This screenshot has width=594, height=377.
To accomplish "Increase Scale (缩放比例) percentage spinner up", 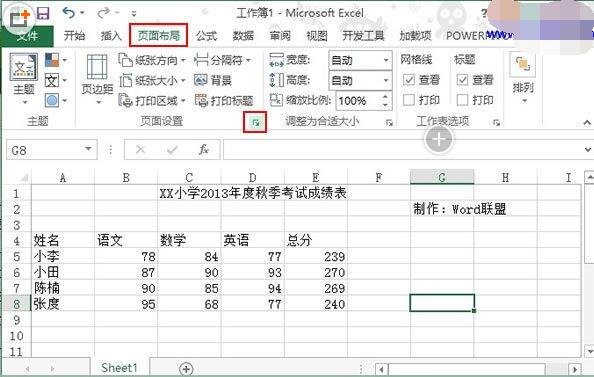I will pyautogui.click(x=385, y=96).
